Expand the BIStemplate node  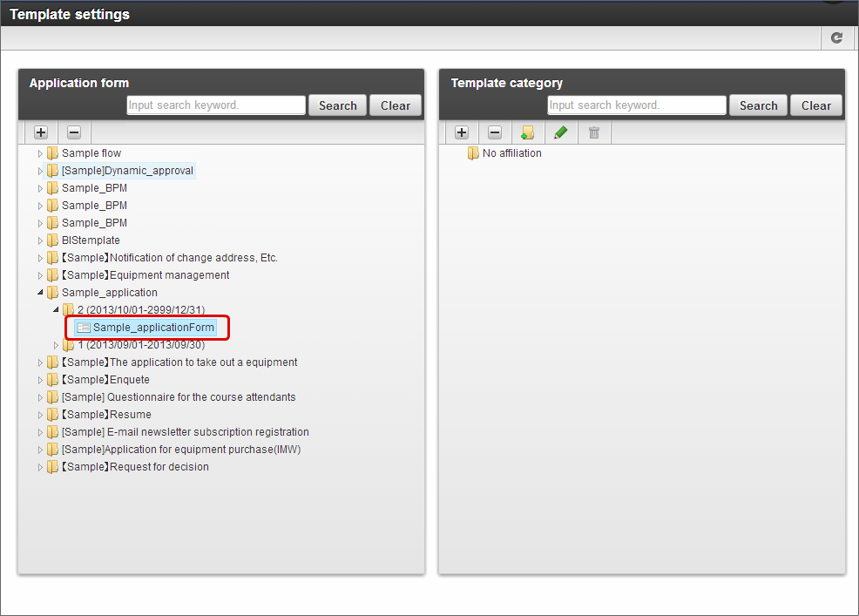pos(40,240)
